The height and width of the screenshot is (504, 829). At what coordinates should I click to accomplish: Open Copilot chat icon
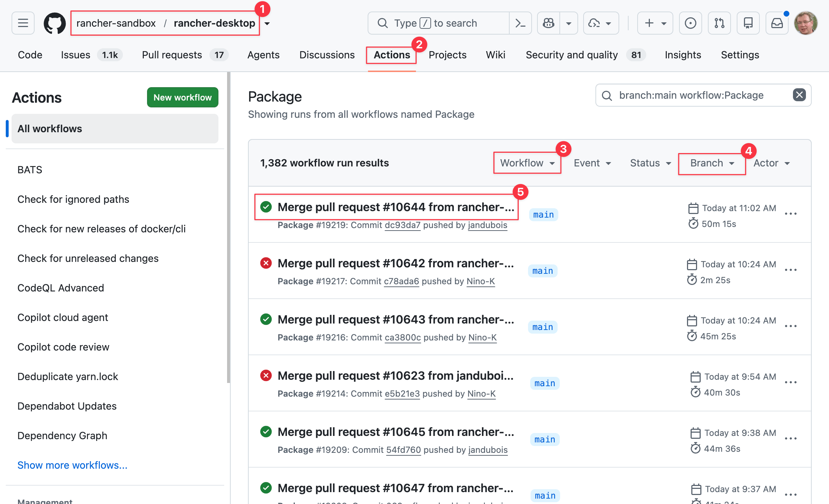[549, 23]
